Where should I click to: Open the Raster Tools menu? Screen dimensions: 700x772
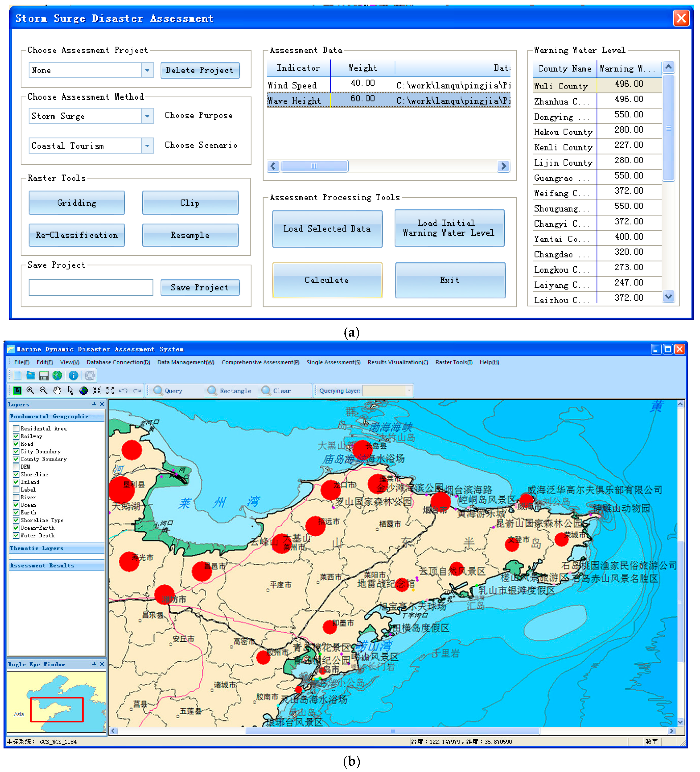pyautogui.click(x=453, y=362)
